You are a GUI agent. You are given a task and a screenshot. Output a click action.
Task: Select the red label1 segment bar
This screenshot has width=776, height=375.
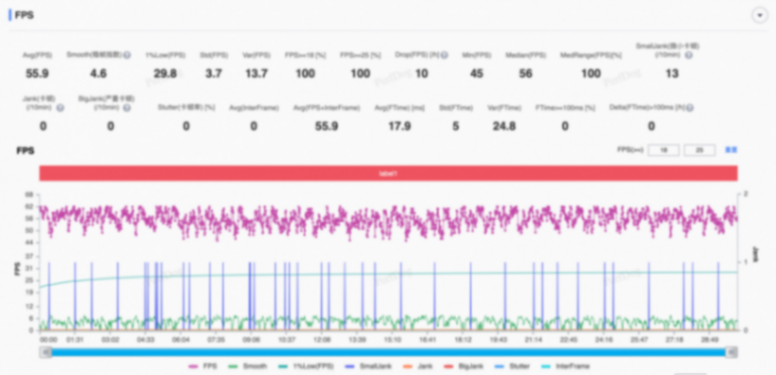(388, 174)
